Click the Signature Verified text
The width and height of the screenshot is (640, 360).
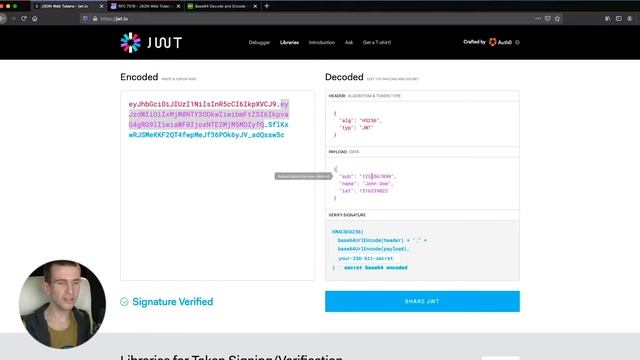pos(173,302)
